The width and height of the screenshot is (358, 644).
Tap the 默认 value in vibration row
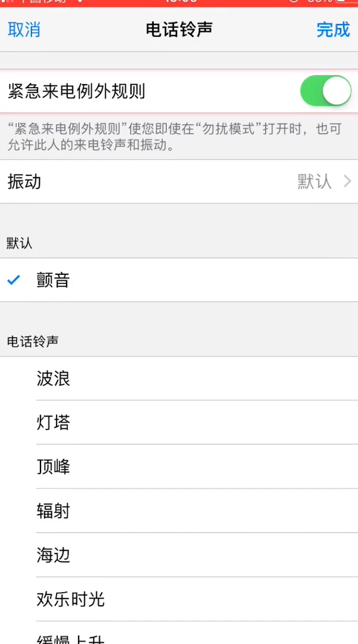tap(315, 181)
